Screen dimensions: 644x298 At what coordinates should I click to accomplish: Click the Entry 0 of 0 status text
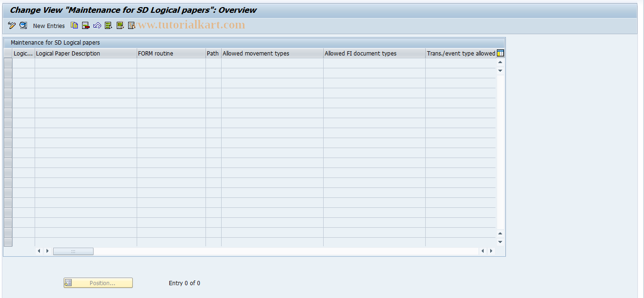coord(185,283)
